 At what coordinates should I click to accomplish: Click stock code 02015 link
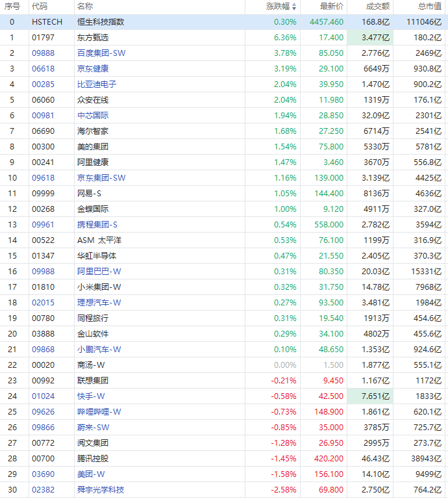point(44,303)
